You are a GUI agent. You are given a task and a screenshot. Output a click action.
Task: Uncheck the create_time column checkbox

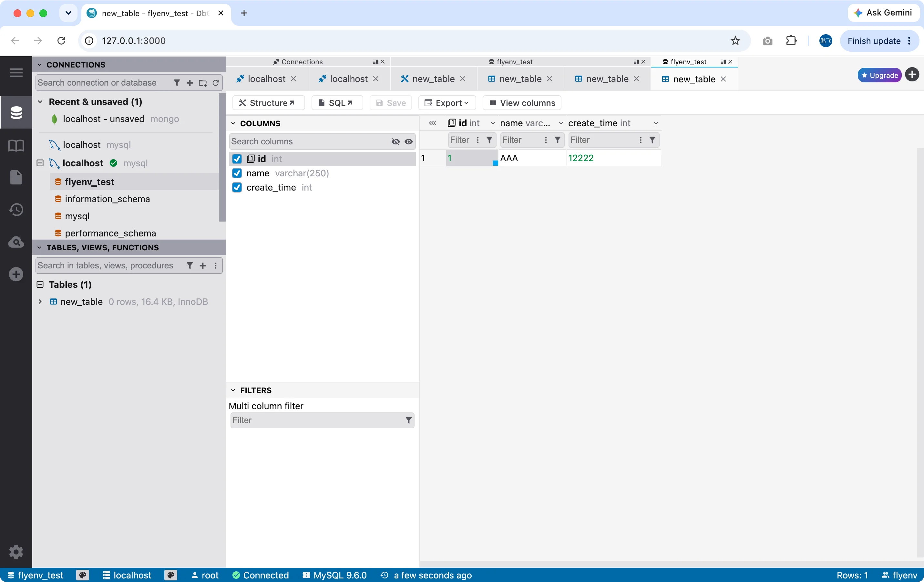tap(237, 187)
